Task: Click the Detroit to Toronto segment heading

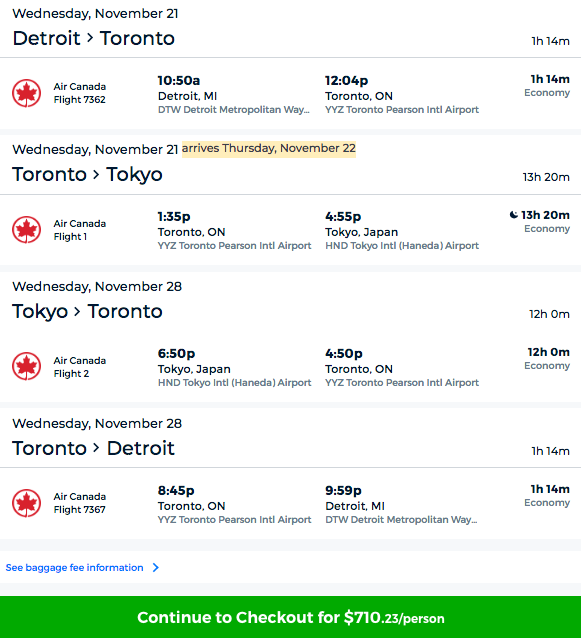Action: (x=94, y=38)
